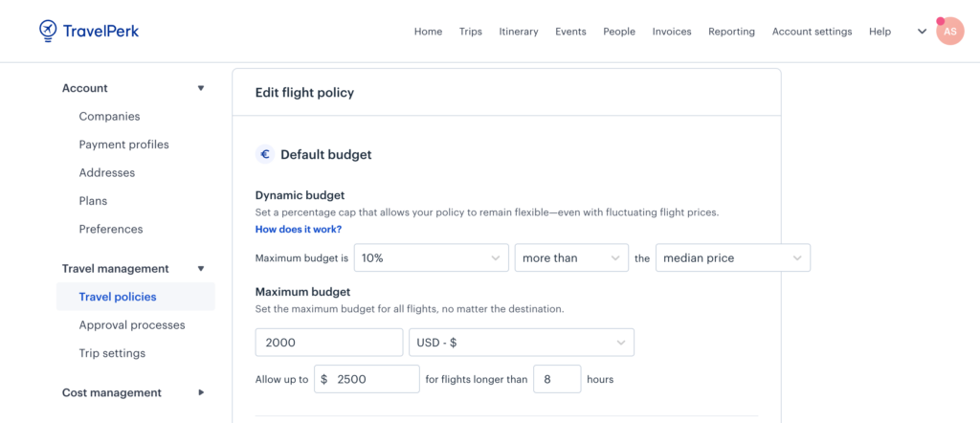This screenshot has width=980, height=423.
Task: Click the "How does it work?" link
Action: [299, 230]
